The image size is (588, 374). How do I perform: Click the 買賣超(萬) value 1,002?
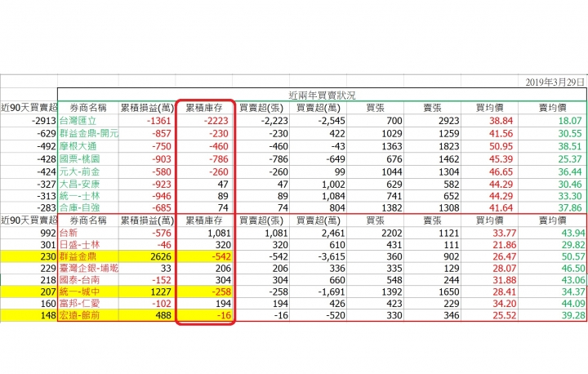coord(333,185)
